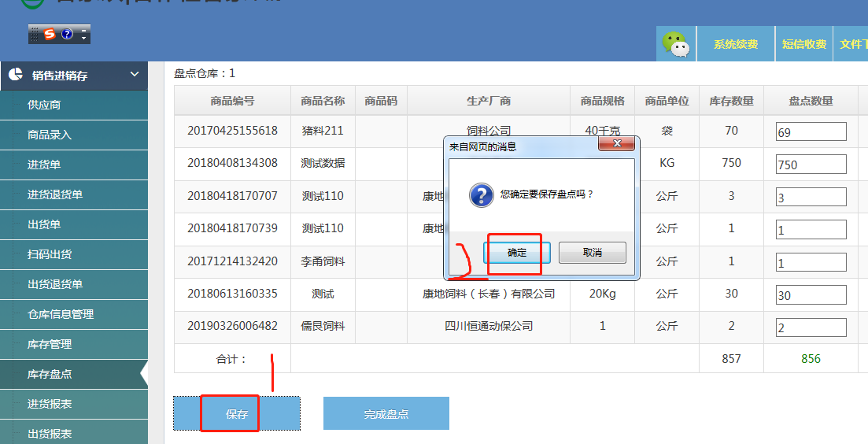Click the 商品单位 column header

click(x=667, y=101)
